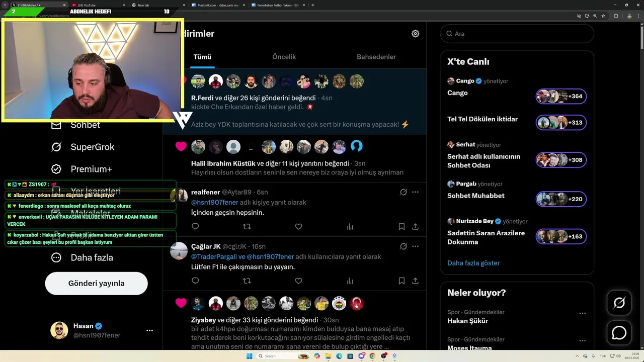644x362 pixels.
Task: Open Windows Start menu
Action: point(249,356)
